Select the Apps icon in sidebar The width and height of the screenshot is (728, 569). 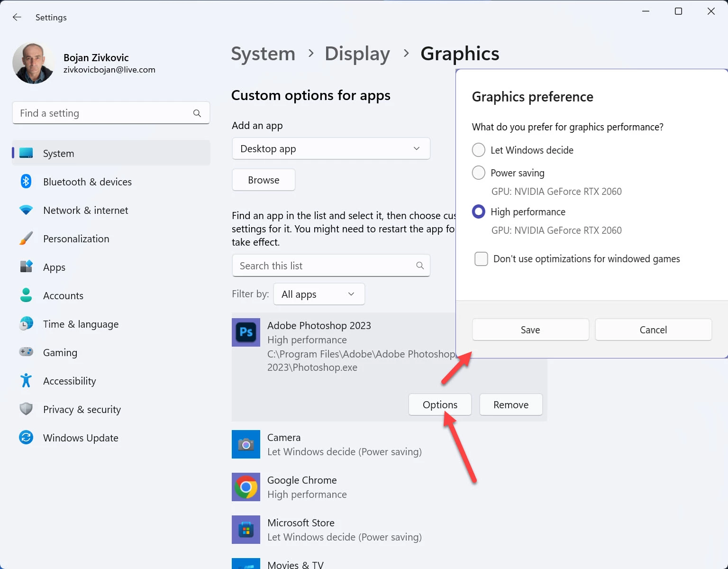(26, 266)
